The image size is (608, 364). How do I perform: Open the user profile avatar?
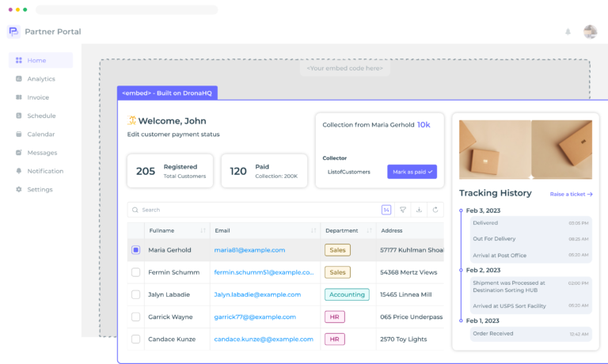pos(590,32)
